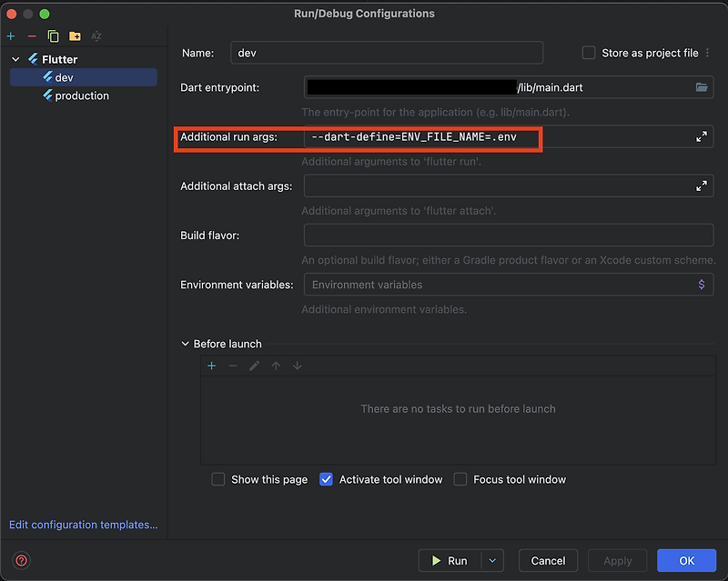The height and width of the screenshot is (581, 728).
Task: Add a new run configuration
Action: pyautogui.click(x=10, y=36)
